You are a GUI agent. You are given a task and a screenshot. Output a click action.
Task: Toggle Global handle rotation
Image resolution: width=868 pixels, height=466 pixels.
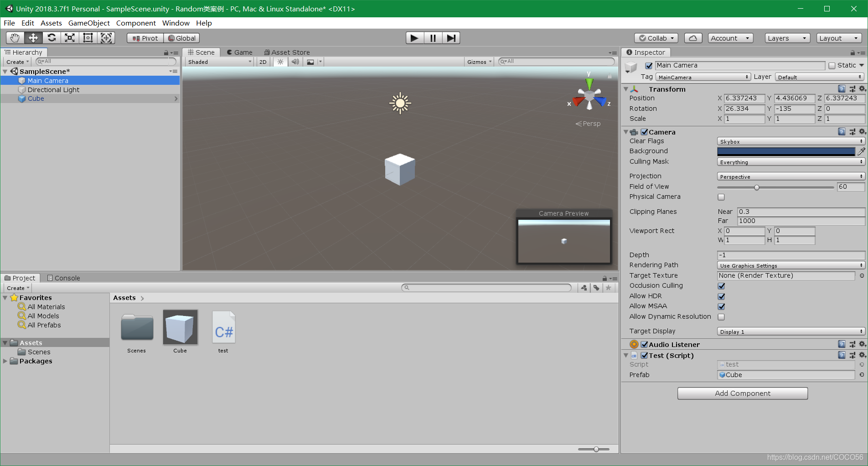click(x=182, y=38)
